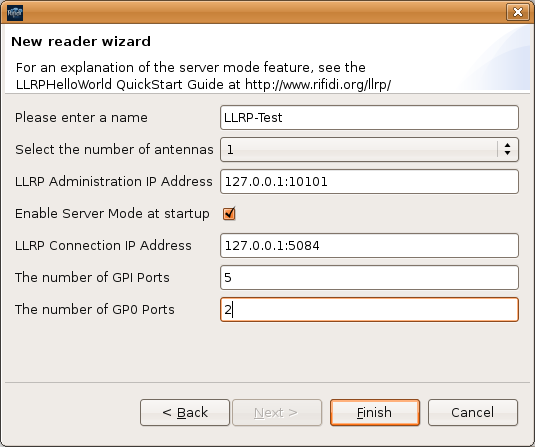Click the Please enter a name label
Viewport: 535px width, 447px height.
(81, 117)
